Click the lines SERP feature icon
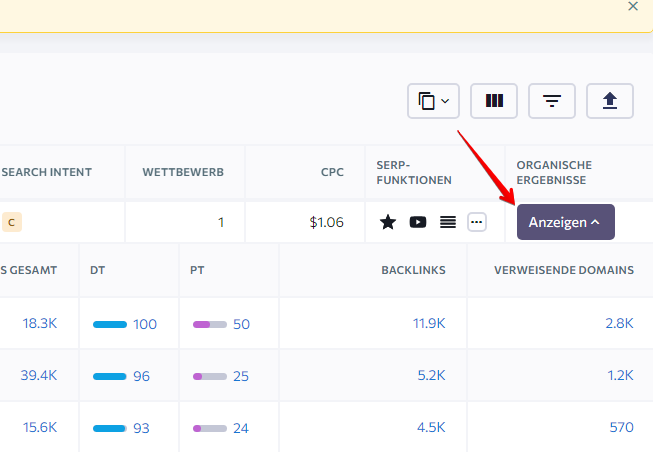 [448, 222]
